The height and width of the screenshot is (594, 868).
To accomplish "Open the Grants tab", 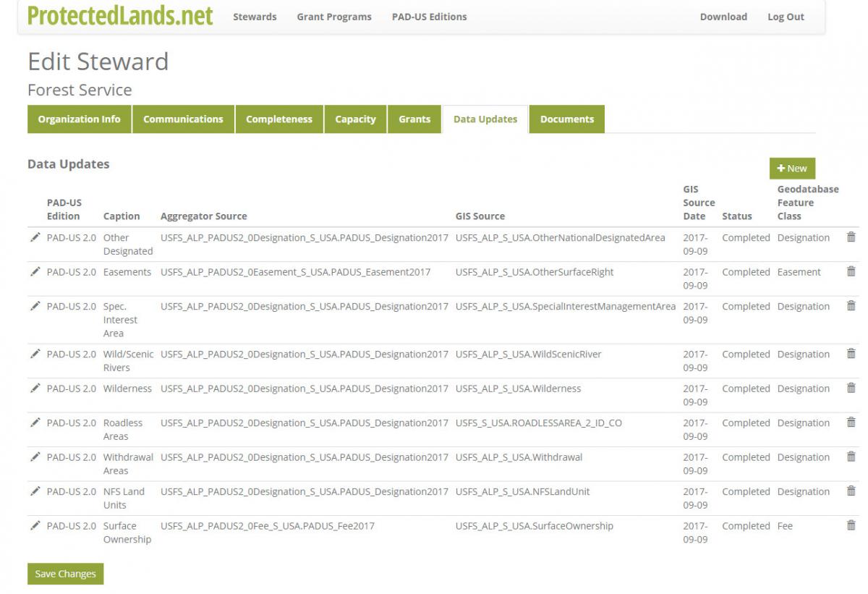I will coord(414,119).
